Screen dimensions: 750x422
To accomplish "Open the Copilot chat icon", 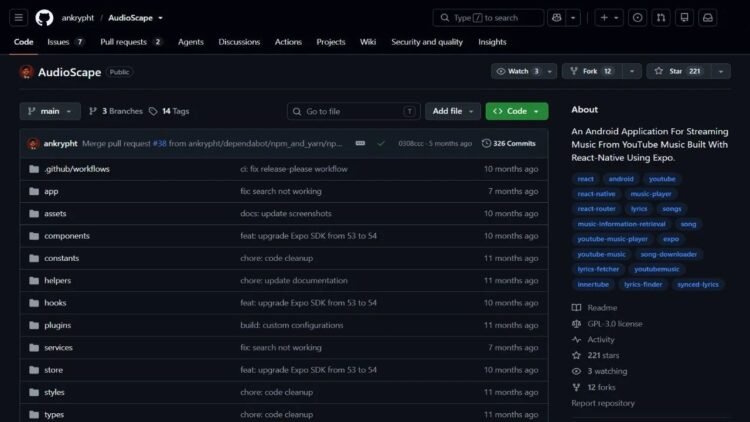I will (x=557, y=18).
